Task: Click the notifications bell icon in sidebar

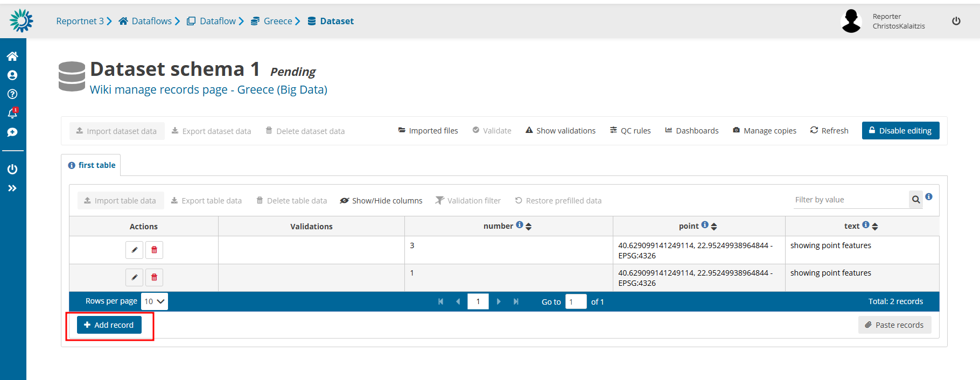Action: pos(12,113)
